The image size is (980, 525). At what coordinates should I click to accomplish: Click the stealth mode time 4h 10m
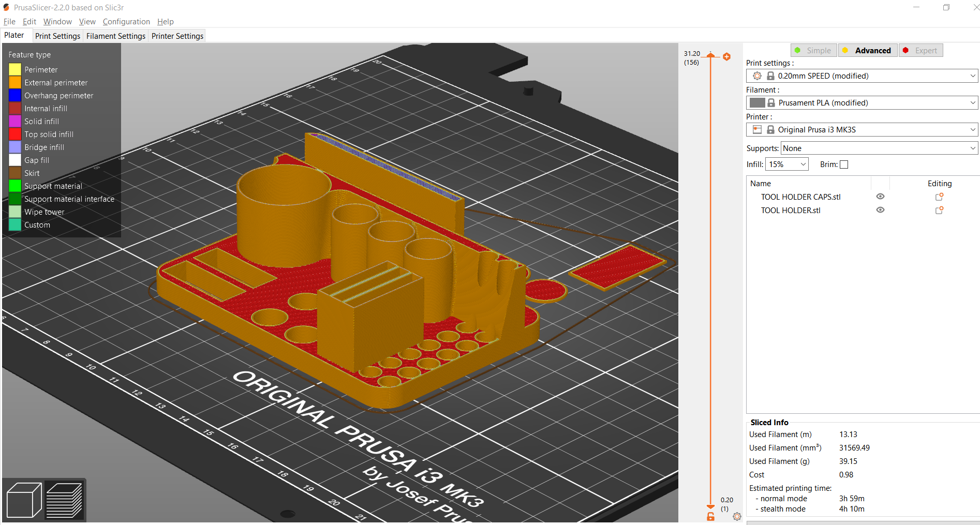(852, 509)
